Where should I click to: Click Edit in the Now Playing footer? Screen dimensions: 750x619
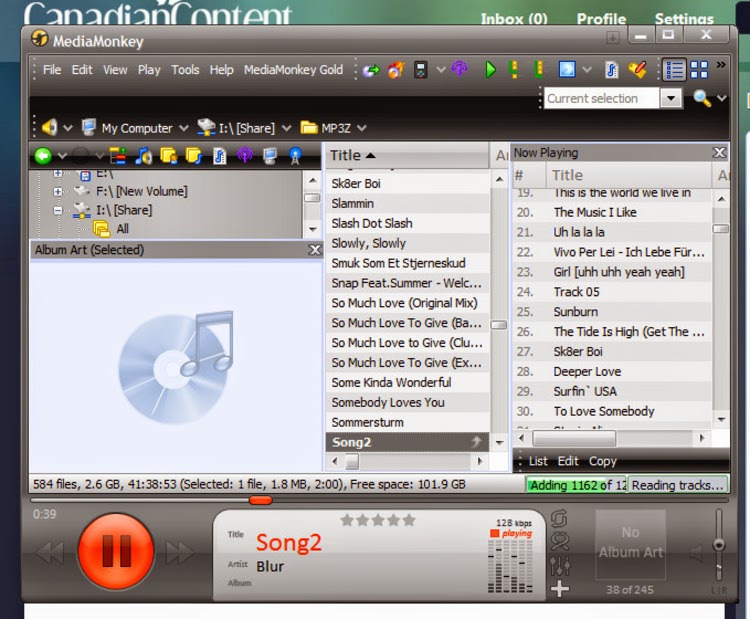(568, 461)
